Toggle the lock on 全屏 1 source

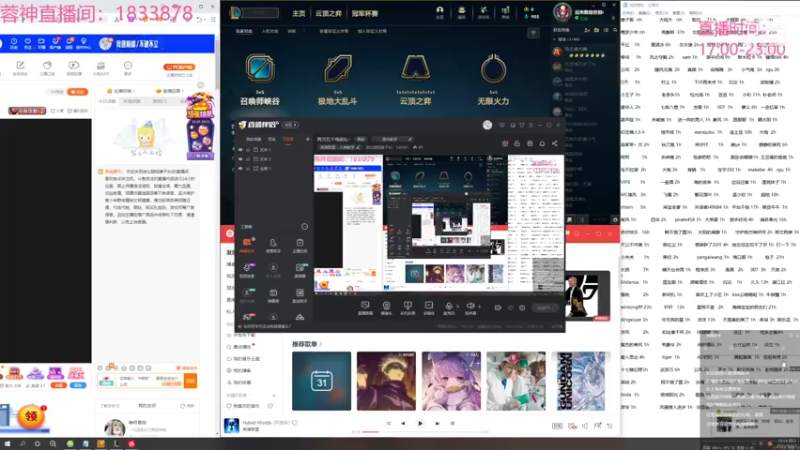tap(248, 168)
